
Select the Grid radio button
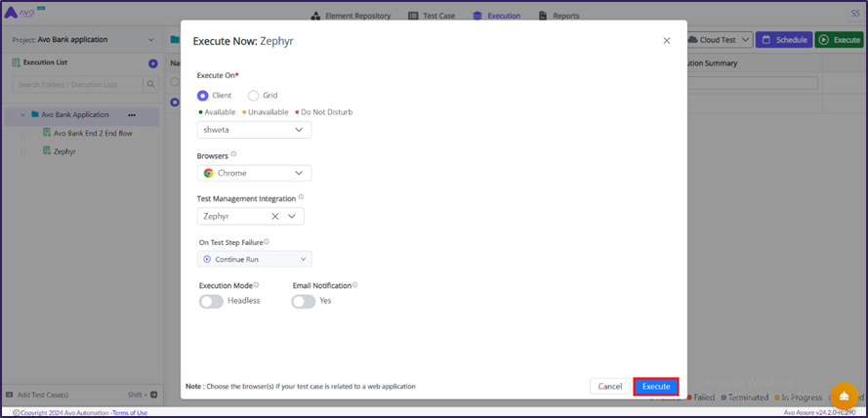(x=254, y=96)
